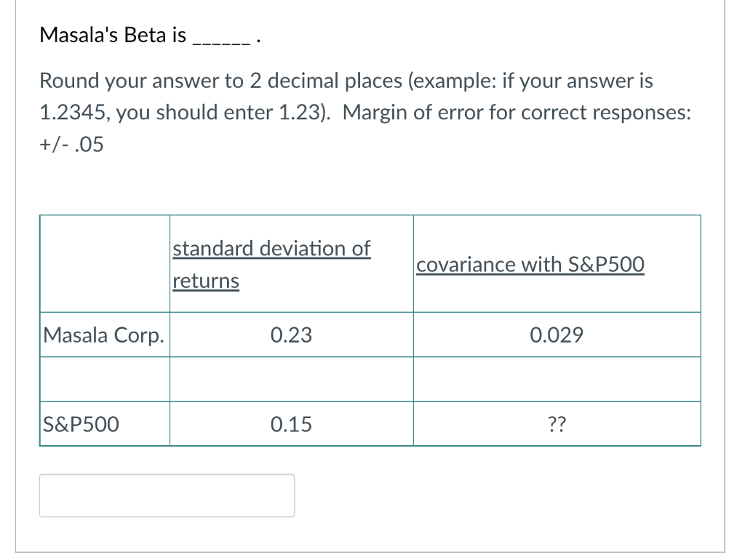This screenshot has height=560, width=745.
Task: Select Masala's 0.23 standard deviation value
Action: tap(291, 335)
